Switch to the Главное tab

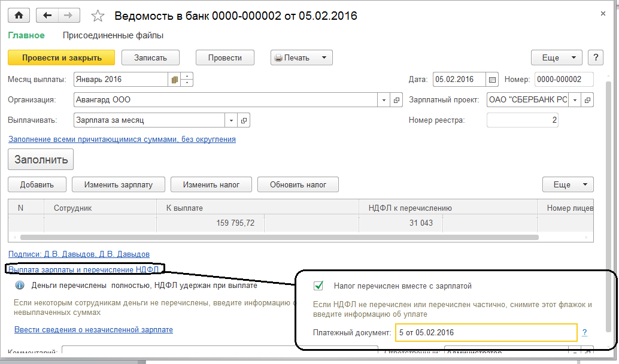[x=26, y=35]
